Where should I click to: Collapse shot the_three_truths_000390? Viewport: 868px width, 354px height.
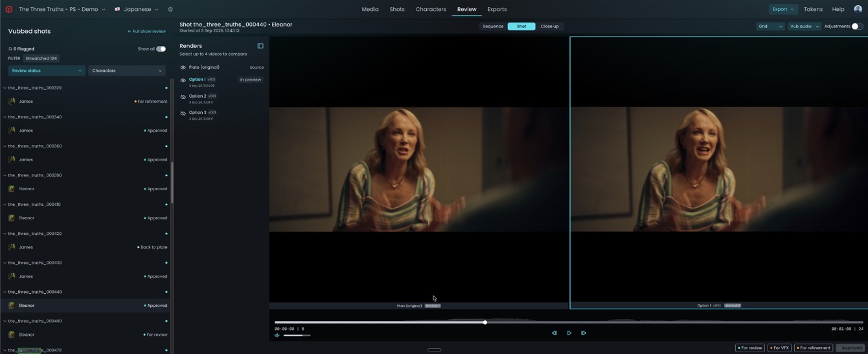[x=5, y=175]
